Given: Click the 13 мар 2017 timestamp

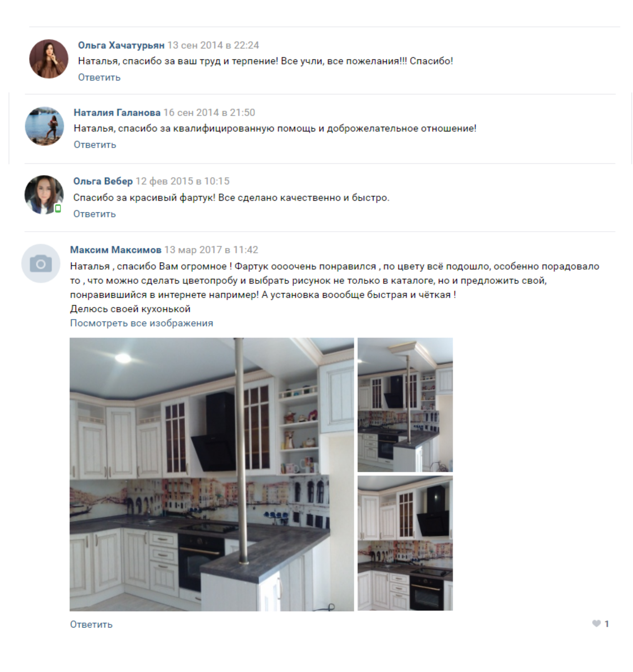Looking at the screenshot, I should click(x=211, y=250).
